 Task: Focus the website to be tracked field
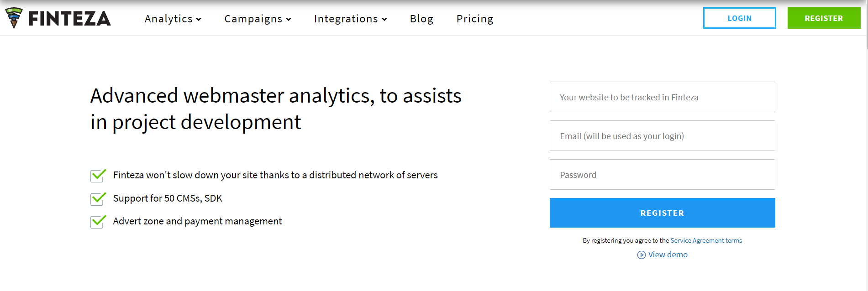point(662,97)
